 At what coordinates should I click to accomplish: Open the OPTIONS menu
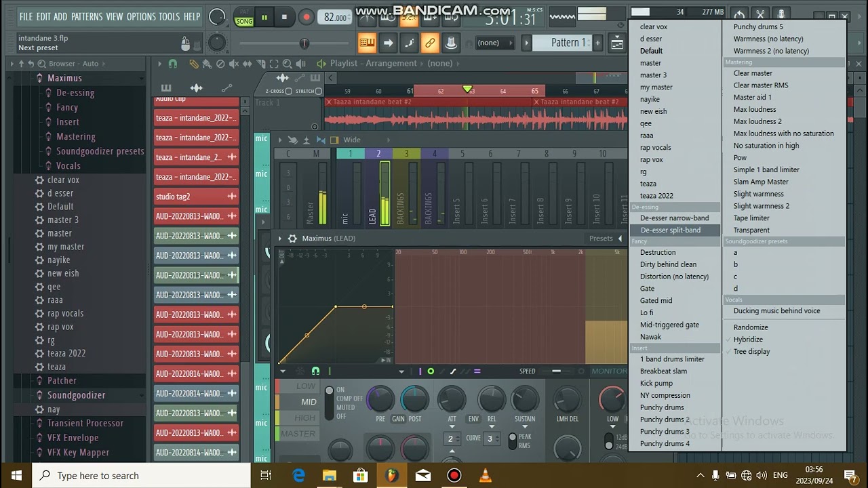pyautogui.click(x=141, y=16)
